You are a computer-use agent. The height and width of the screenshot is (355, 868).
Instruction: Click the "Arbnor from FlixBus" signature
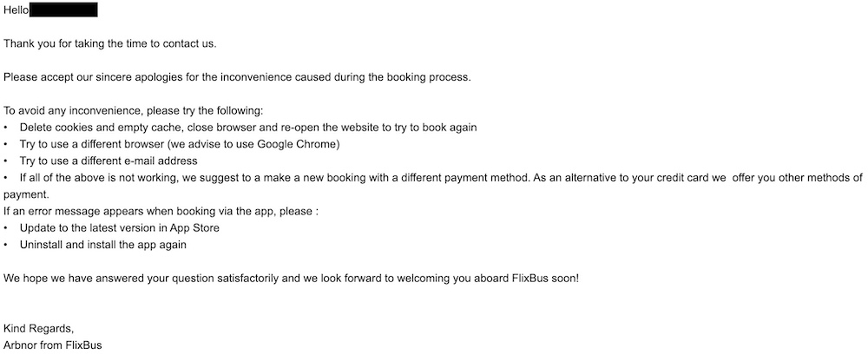pyautogui.click(x=53, y=345)
